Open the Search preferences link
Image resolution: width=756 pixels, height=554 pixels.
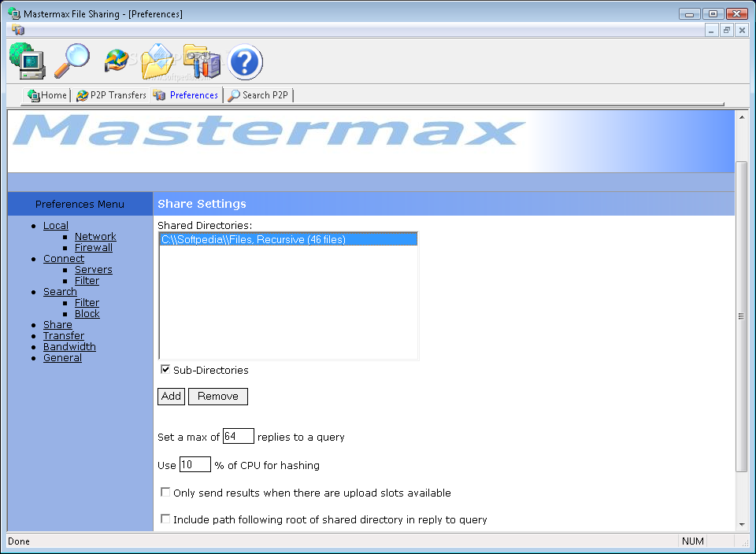click(60, 292)
